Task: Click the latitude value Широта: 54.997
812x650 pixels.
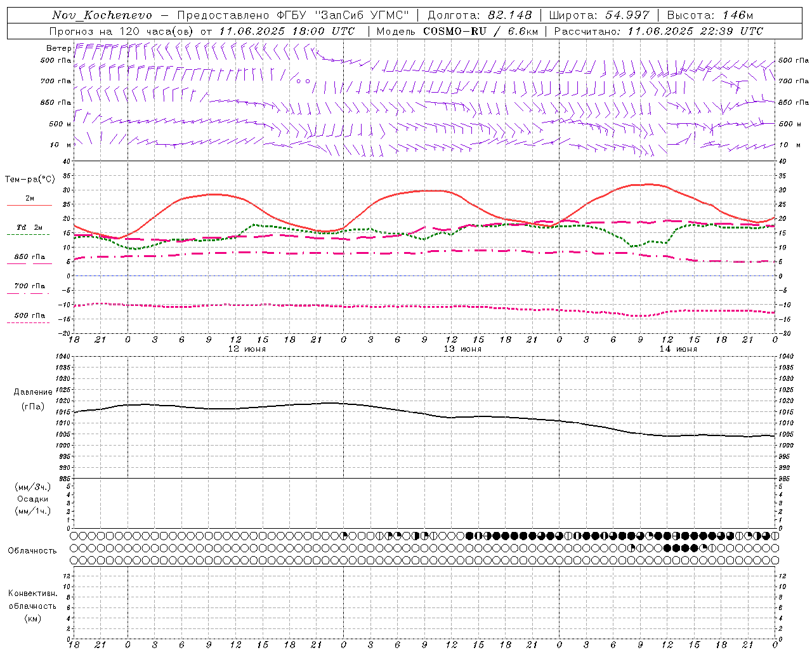Action: click(x=599, y=15)
